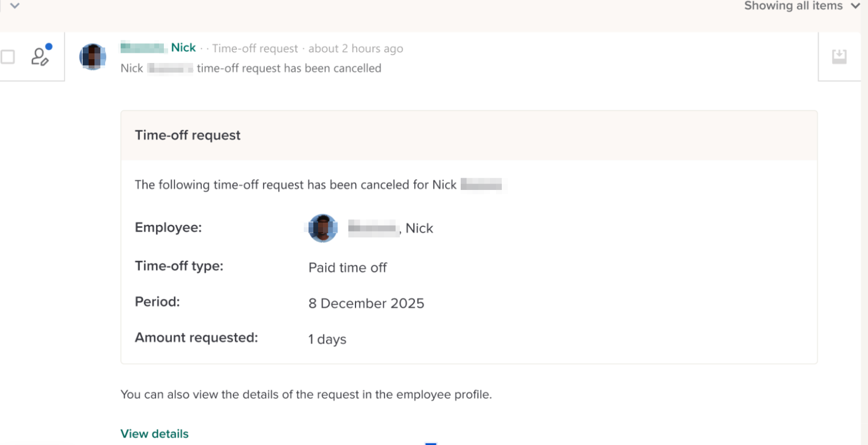Viewport: 868px width, 445px height.
Task: Collapse using the top-left chevron arrow
Action: [14, 6]
